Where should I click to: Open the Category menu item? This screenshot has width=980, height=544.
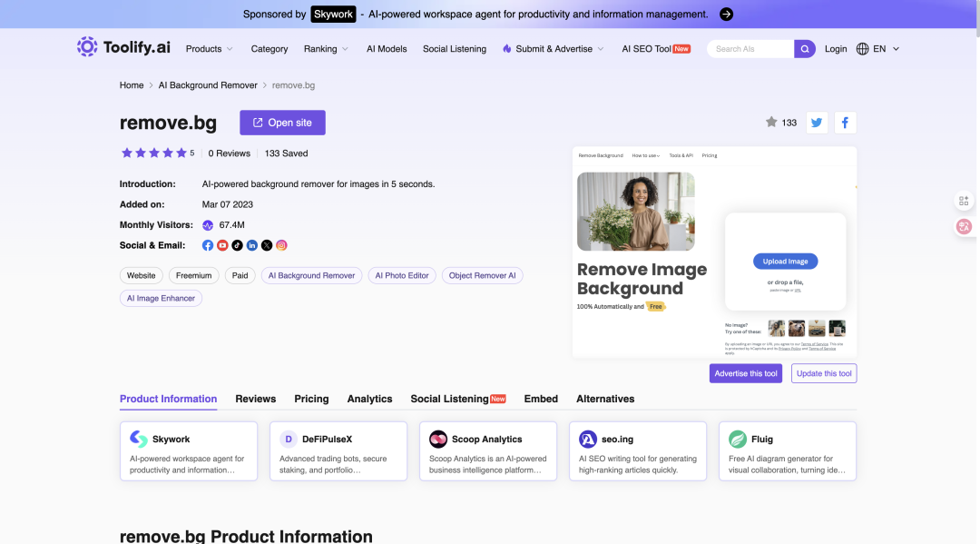pyautogui.click(x=269, y=49)
